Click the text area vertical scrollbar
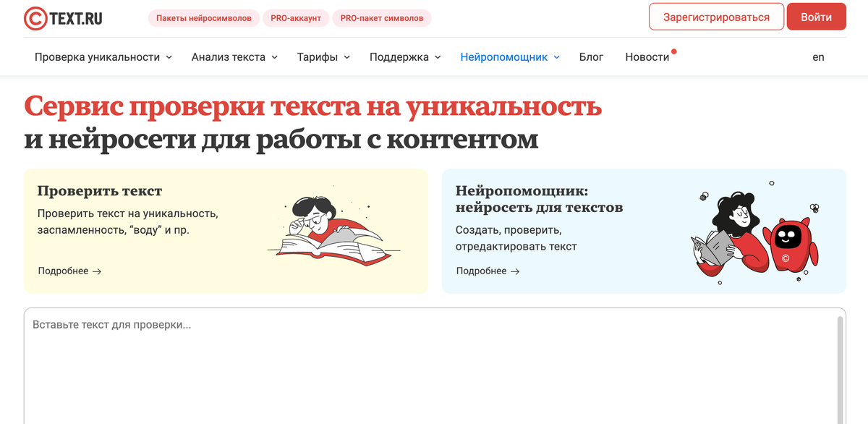Image resolution: width=868 pixels, height=424 pixels. 841,369
